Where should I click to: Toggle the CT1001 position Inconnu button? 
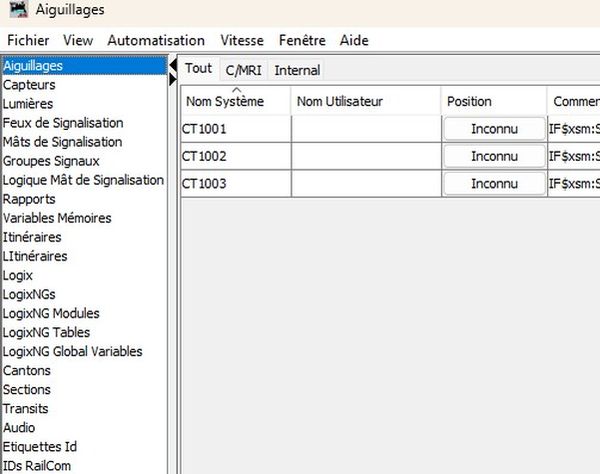pos(494,129)
